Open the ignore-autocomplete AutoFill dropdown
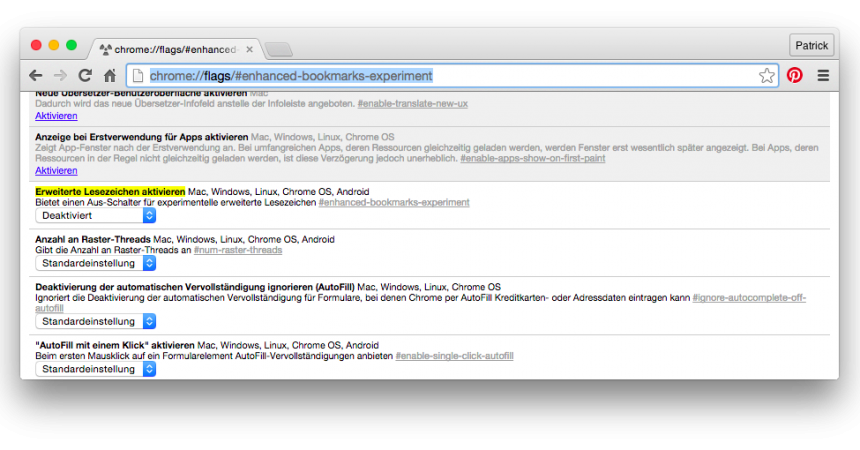 (x=95, y=322)
